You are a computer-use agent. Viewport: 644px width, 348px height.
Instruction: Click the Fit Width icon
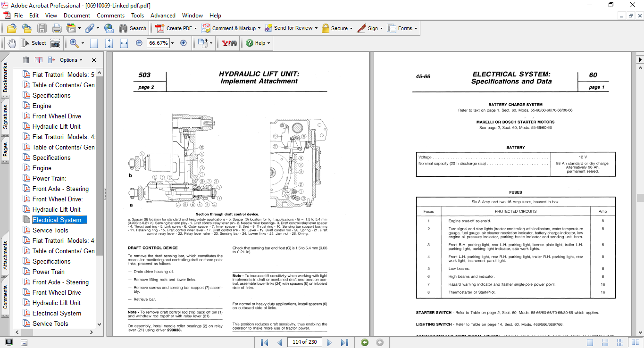click(124, 43)
